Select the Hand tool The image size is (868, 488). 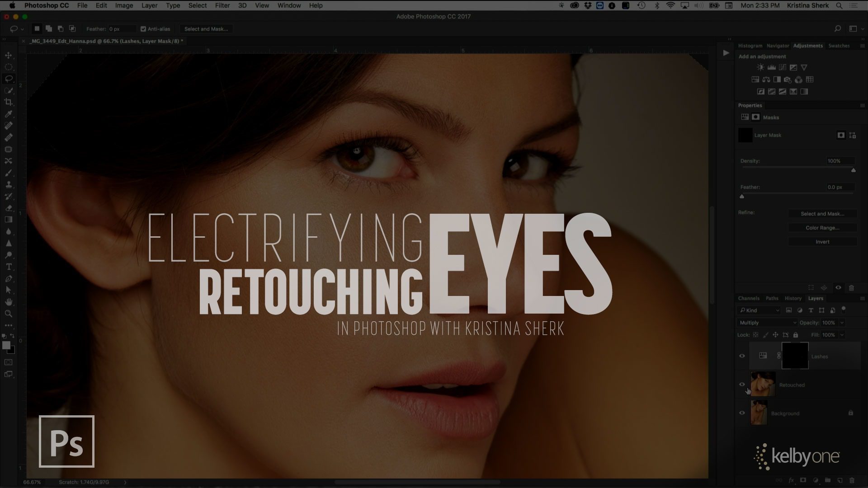click(9, 302)
